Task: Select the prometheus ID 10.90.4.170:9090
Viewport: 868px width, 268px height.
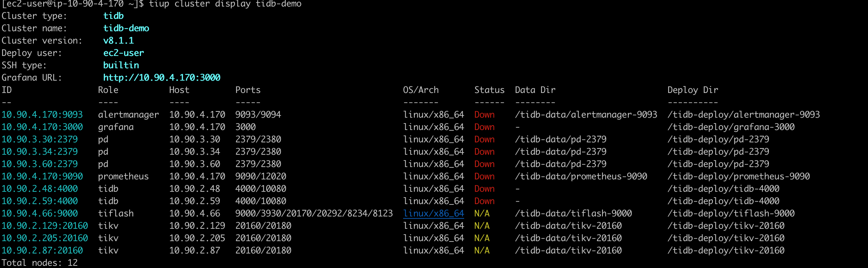Action: 42,176
